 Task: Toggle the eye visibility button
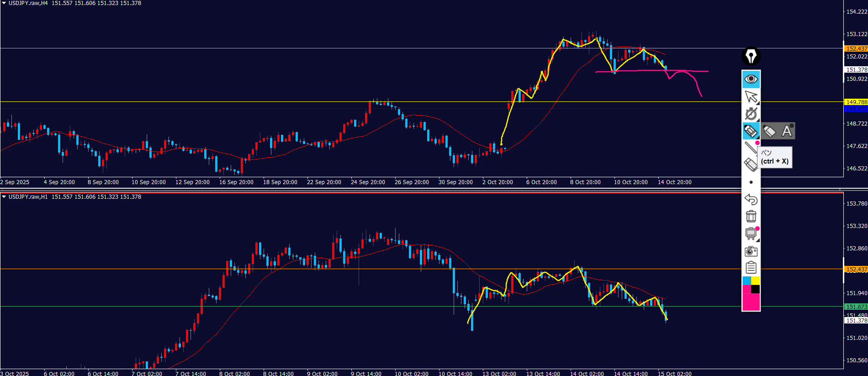751,79
